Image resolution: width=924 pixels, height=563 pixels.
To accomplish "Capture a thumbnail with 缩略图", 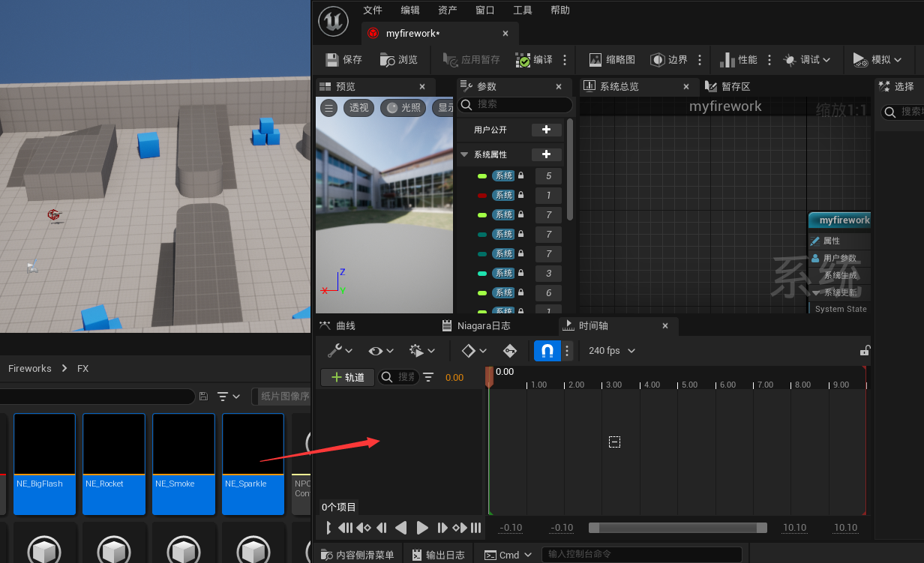I will pos(612,59).
